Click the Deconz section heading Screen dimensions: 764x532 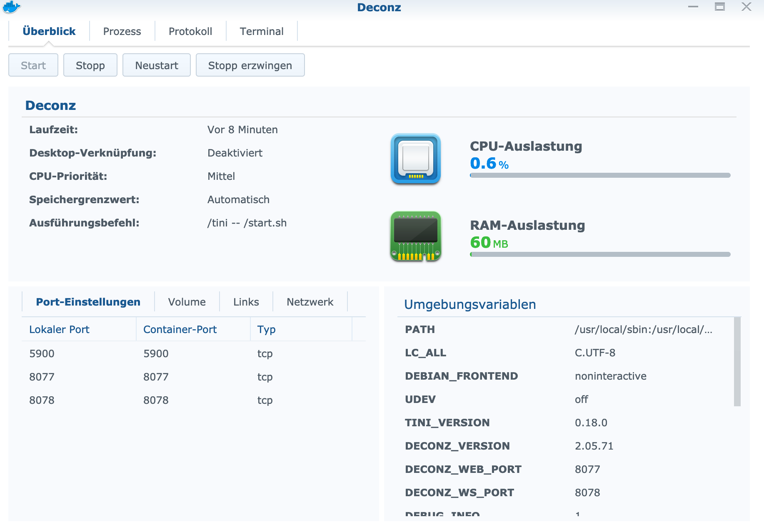(50, 105)
